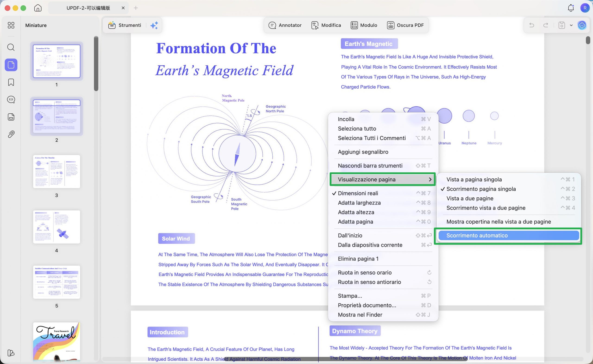Select Vista a due pagine
The image size is (593, 364).
(x=509, y=198)
